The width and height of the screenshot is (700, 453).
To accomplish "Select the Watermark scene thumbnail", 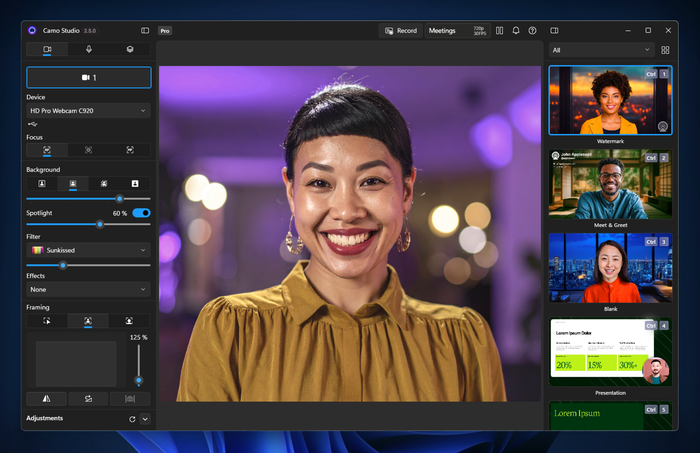I will pyautogui.click(x=610, y=100).
